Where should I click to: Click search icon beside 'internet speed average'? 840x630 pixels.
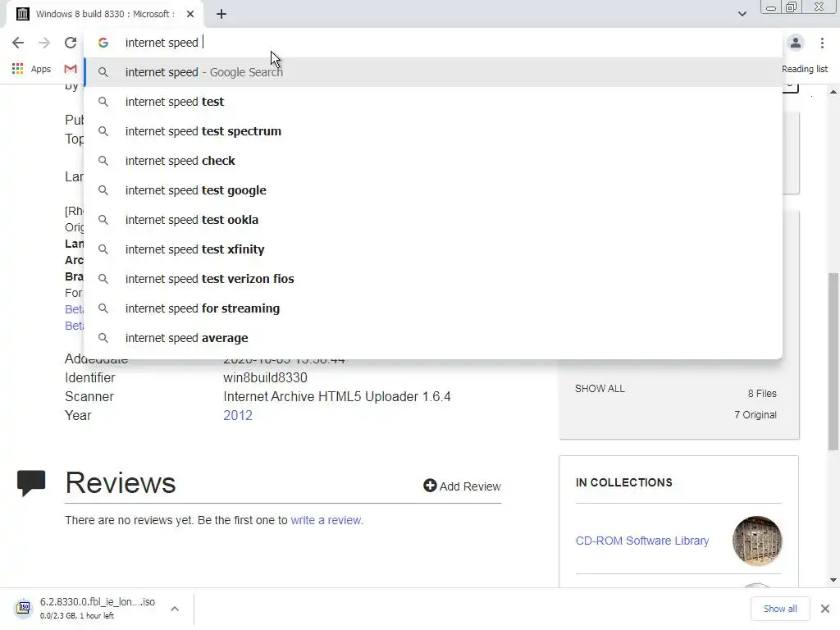(x=103, y=338)
